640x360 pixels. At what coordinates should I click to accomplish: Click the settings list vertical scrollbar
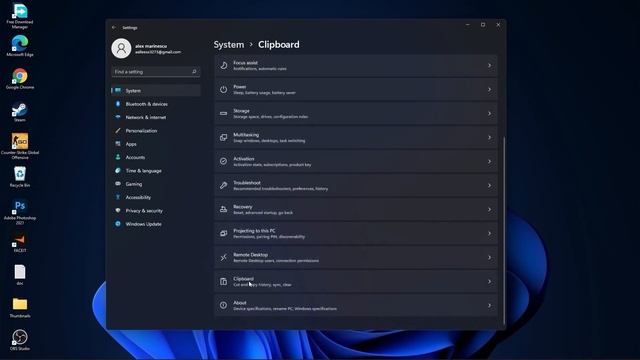pos(504,231)
